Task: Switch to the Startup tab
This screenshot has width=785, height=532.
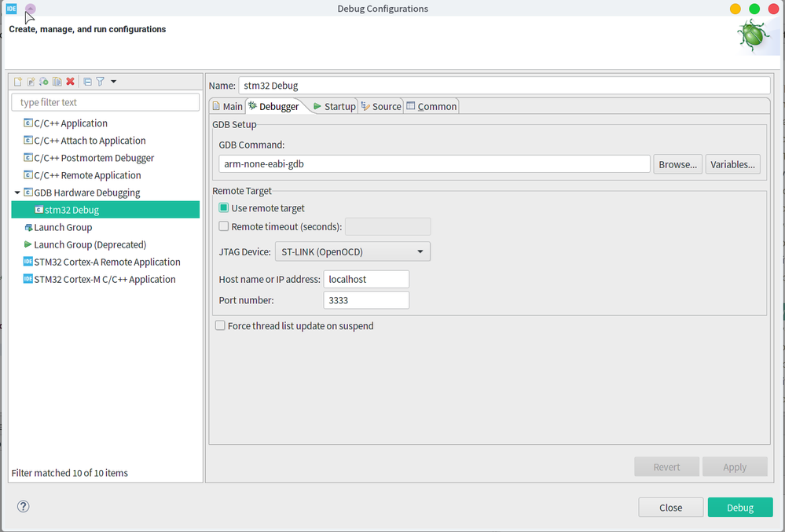Action: pos(335,106)
